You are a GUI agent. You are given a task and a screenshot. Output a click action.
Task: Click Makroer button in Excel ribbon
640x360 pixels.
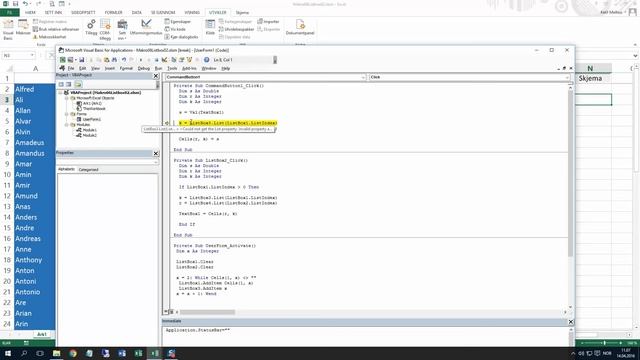[x=23, y=28]
